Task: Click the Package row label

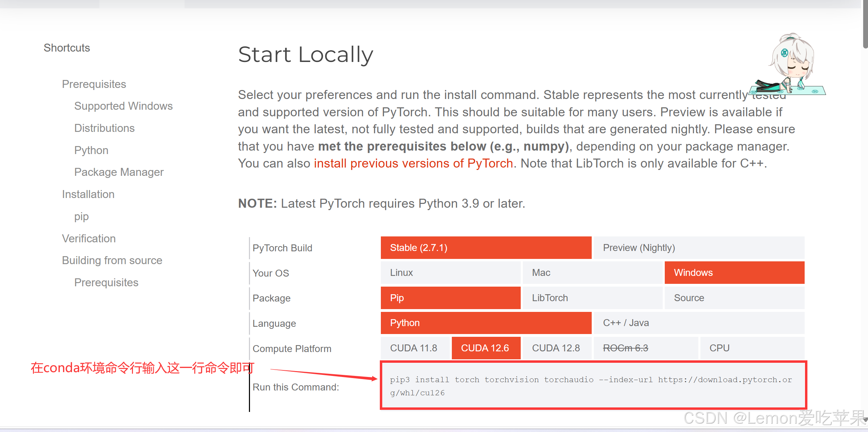Action: (271, 298)
